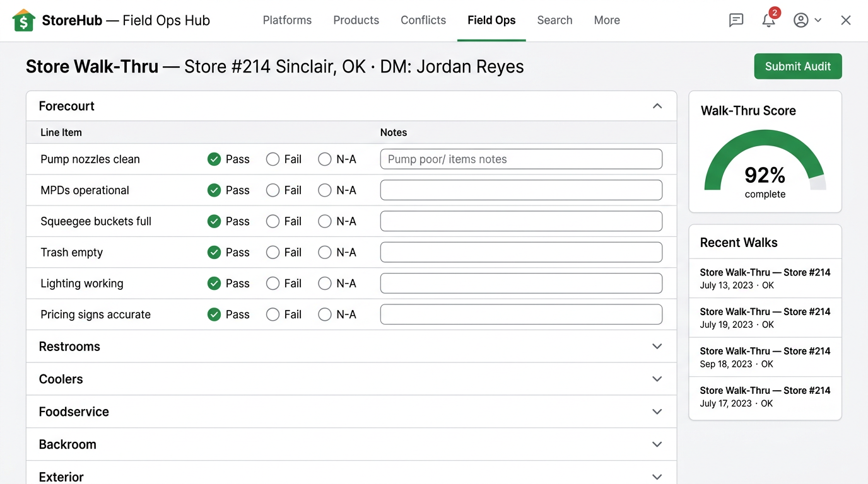Open the More menu
The height and width of the screenshot is (484, 868).
607,20
